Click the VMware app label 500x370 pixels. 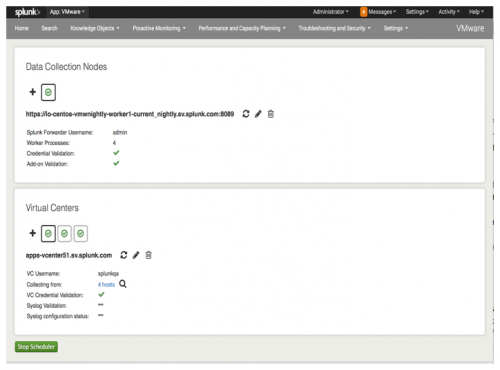point(470,28)
